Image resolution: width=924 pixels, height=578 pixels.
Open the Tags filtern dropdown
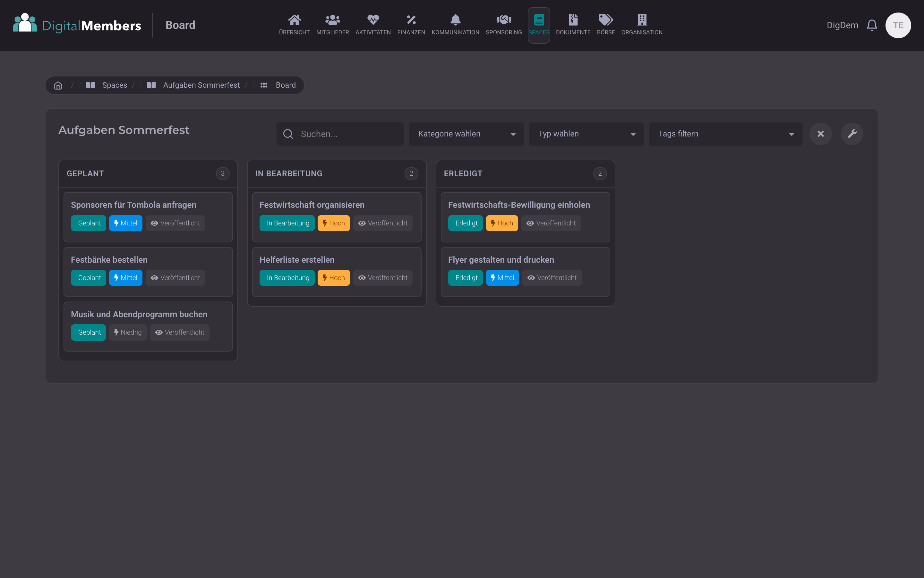725,134
